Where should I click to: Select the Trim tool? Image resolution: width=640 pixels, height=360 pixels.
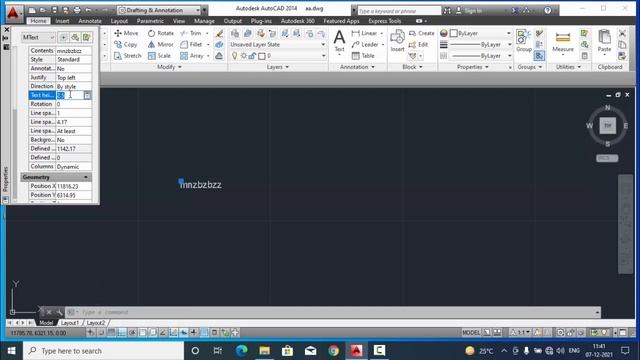[x=191, y=33]
